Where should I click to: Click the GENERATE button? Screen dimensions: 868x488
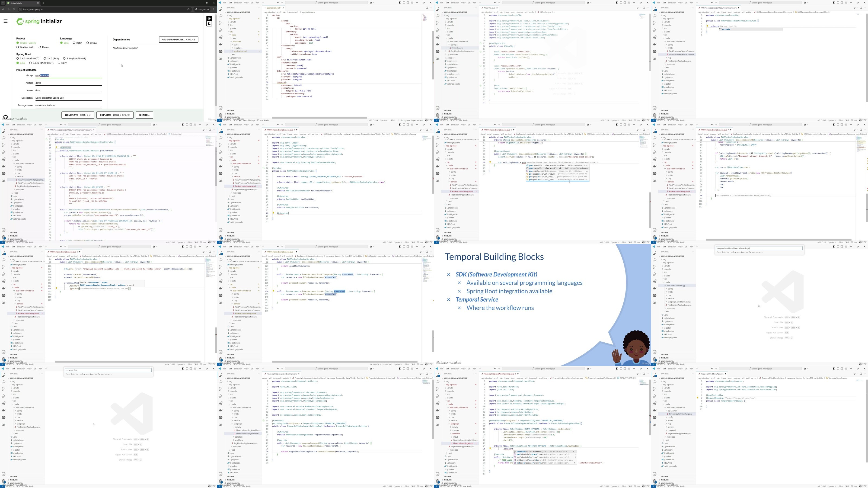[x=78, y=115]
